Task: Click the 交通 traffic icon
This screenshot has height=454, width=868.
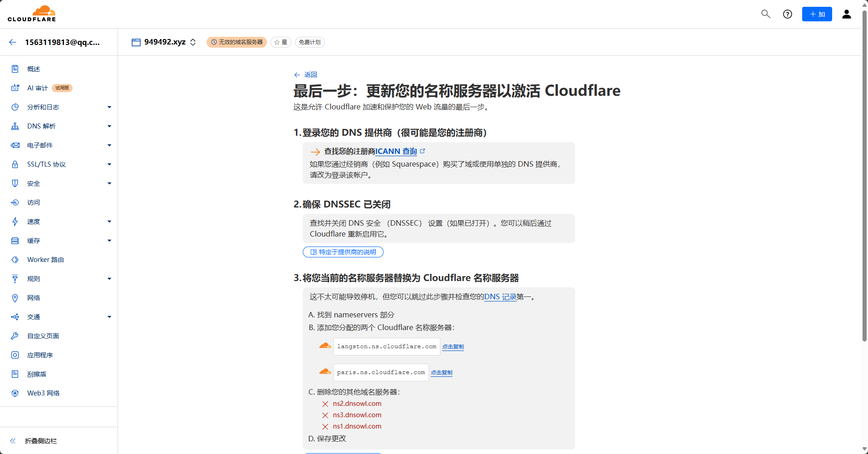Action: click(15, 317)
